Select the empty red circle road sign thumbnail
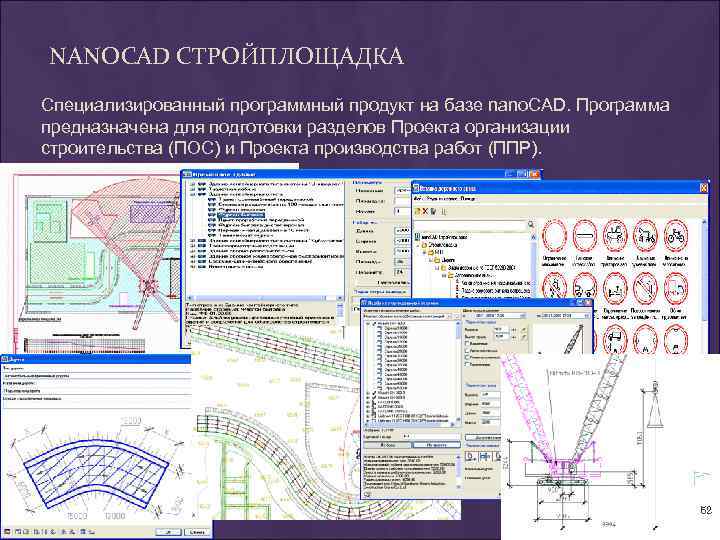 [554, 236]
